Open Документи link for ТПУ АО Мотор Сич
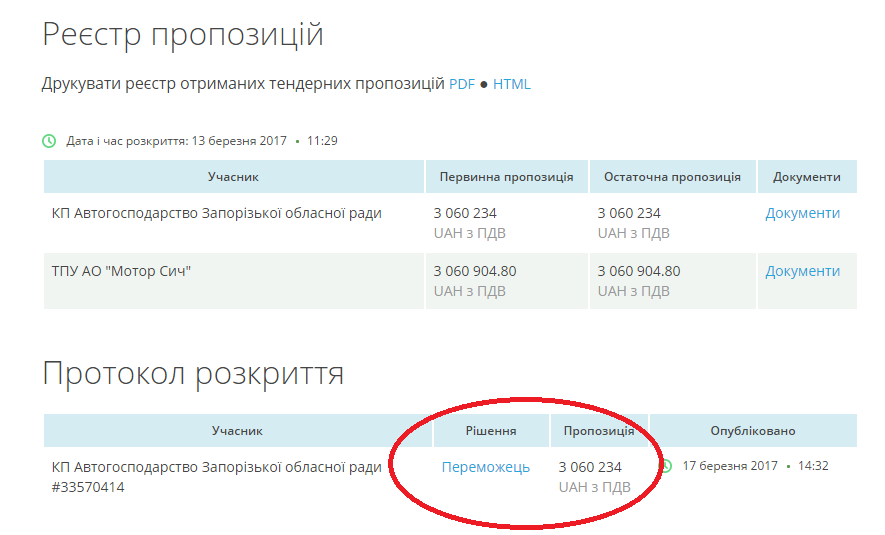Screen dimensions: 885x535 [x=802, y=271]
